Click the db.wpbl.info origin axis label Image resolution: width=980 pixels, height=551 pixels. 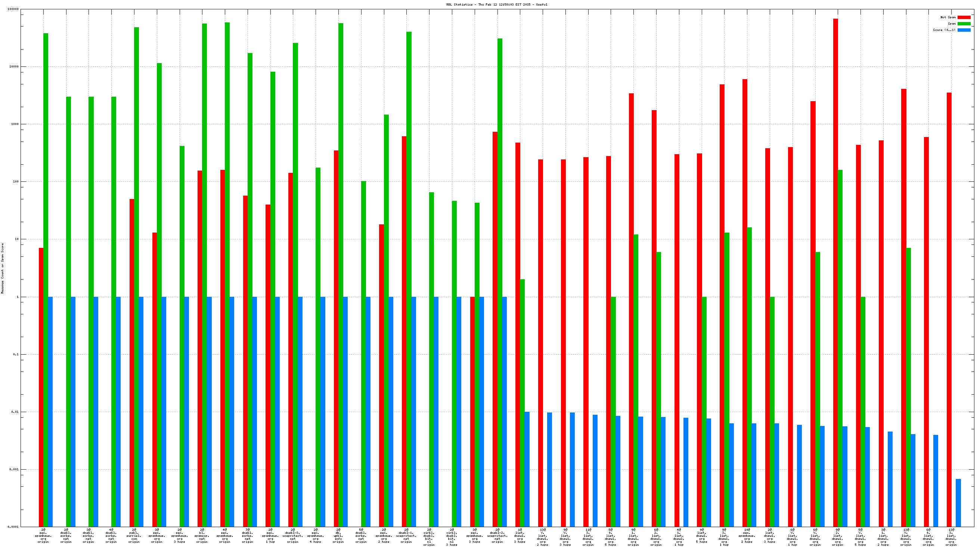click(x=338, y=536)
